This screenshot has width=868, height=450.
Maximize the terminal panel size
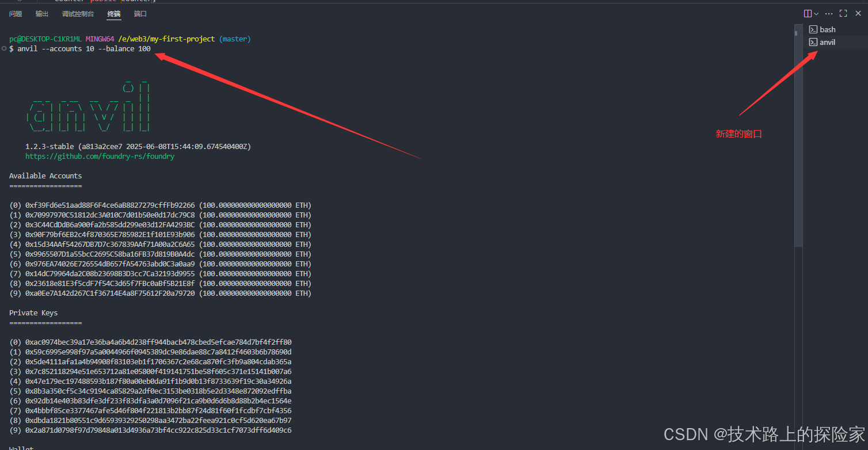tap(843, 13)
